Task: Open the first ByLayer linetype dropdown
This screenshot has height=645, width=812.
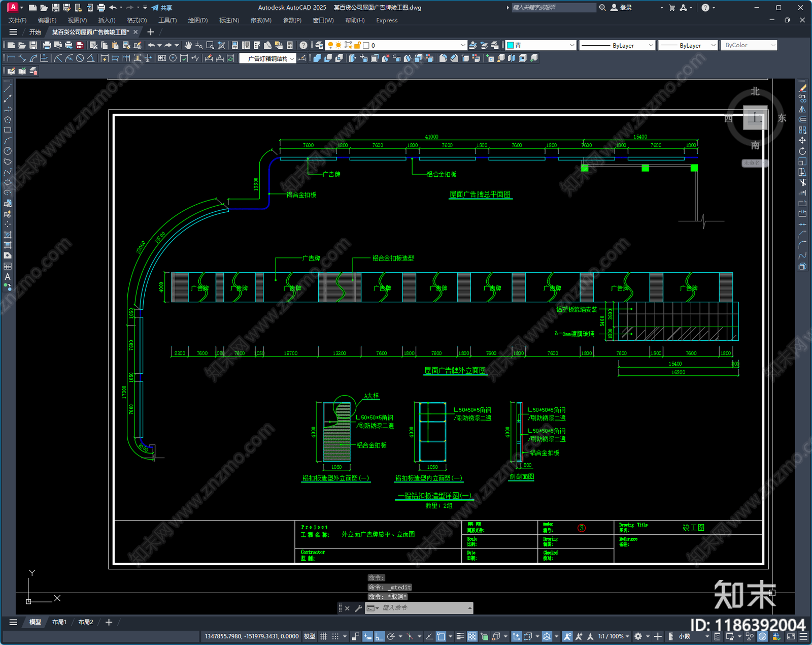Action: [x=617, y=45]
